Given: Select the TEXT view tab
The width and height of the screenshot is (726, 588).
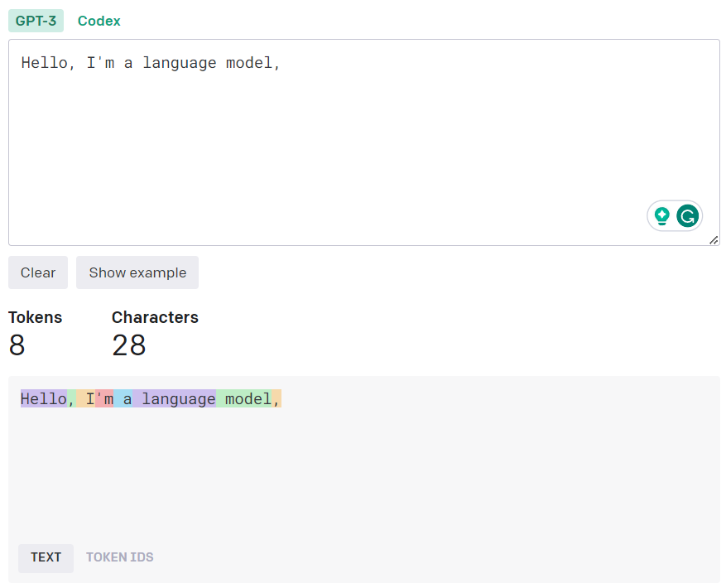Looking at the screenshot, I should 46,558.
